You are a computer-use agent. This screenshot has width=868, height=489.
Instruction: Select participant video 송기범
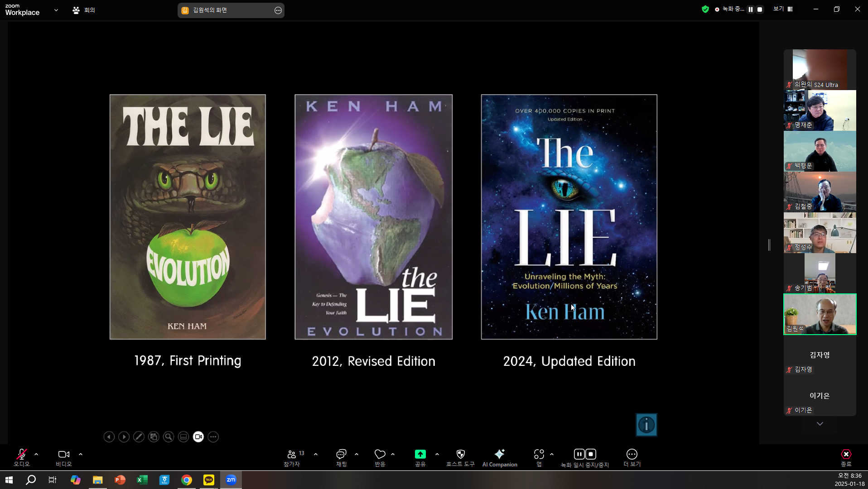(x=820, y=273)
